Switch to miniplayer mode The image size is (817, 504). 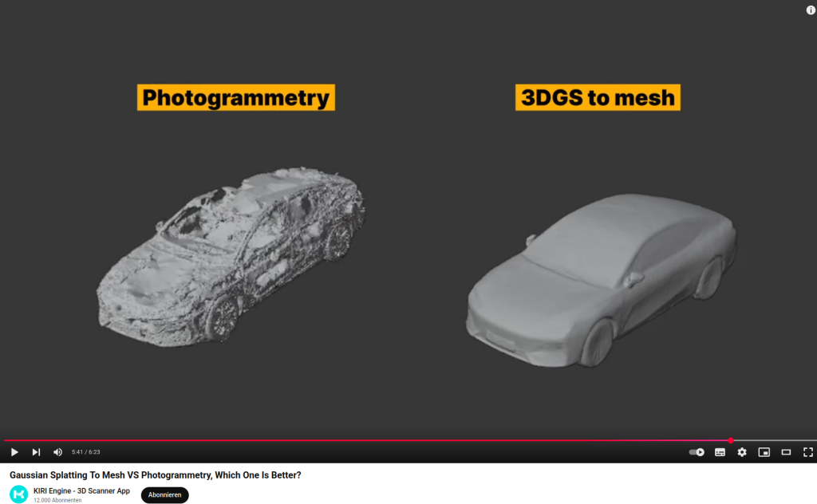(764, 452)
